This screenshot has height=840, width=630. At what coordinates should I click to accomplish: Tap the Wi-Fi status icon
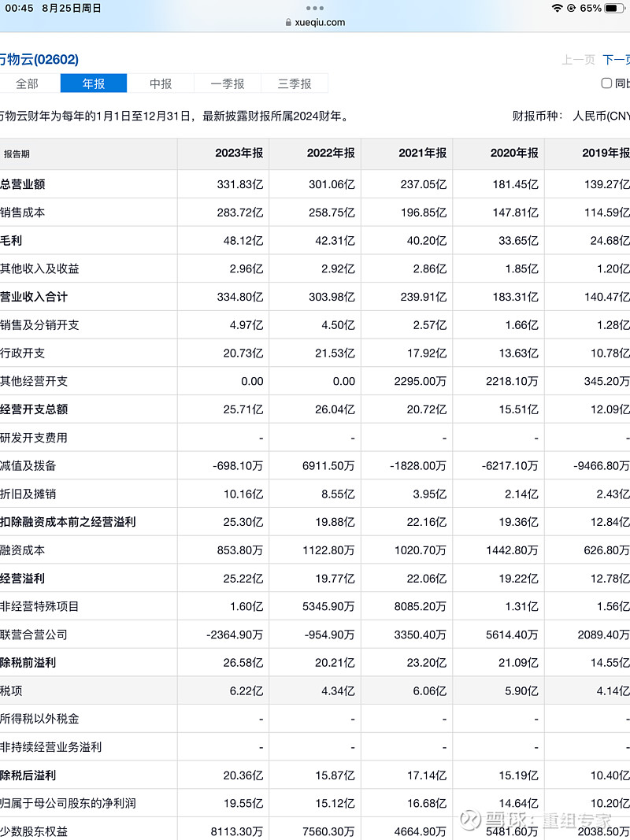tap(557, 8)
